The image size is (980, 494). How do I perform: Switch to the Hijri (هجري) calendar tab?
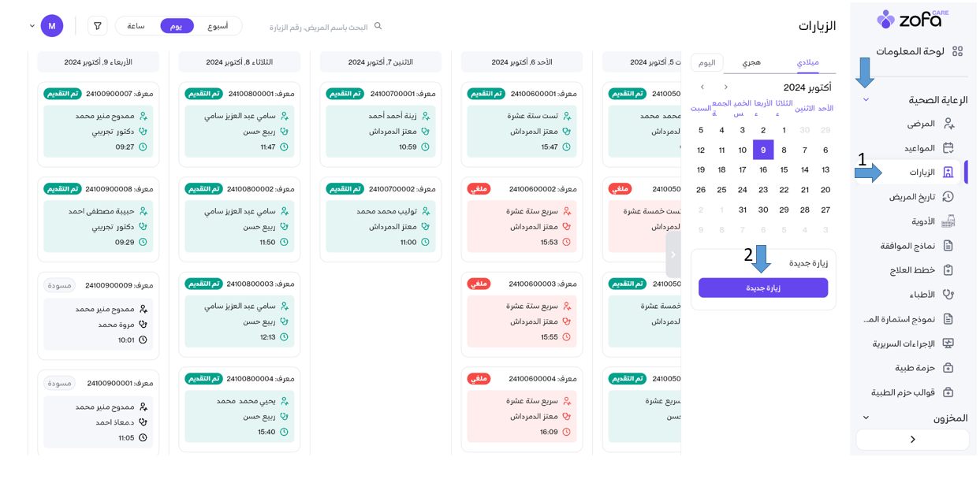(x=751, y=62)
